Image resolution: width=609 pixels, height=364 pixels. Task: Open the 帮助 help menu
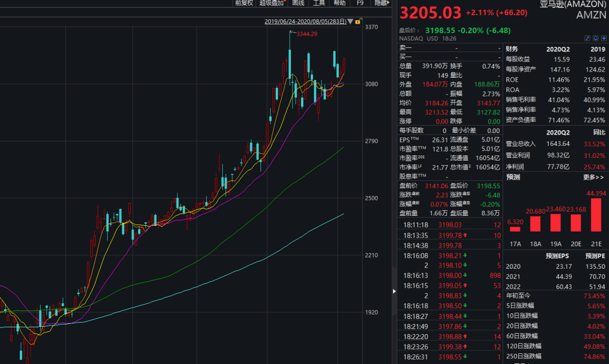339,3
